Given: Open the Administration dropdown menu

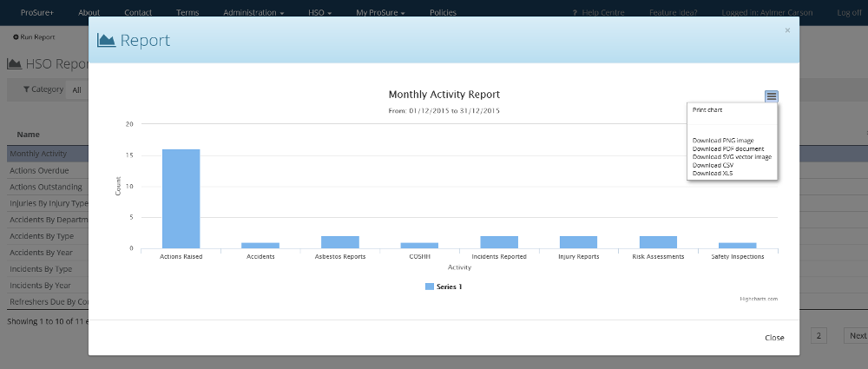Looking at the screenshot, I should tap(253, 13).
